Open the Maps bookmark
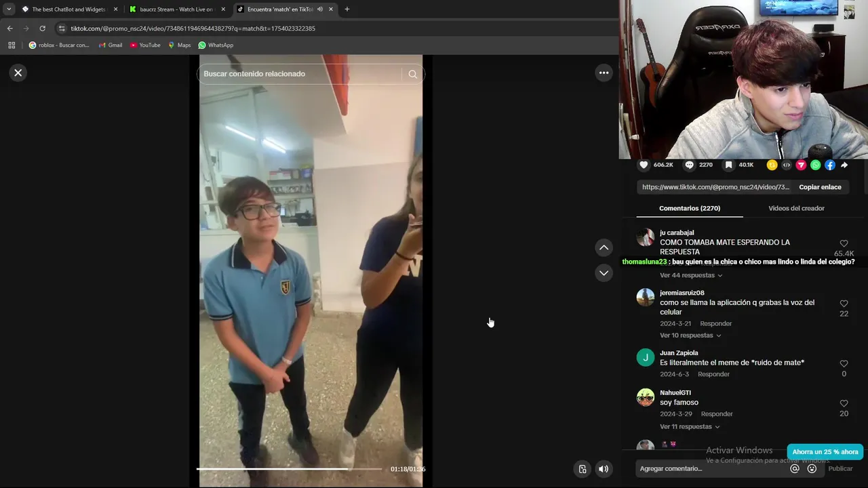The width and height of the screenshot is (868, 488). (x=180, y=45)
